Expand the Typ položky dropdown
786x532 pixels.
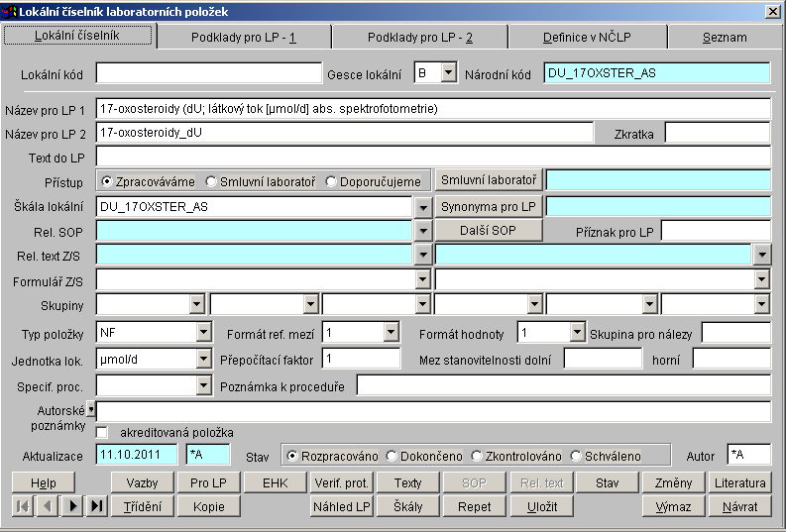tap(203, 332)
